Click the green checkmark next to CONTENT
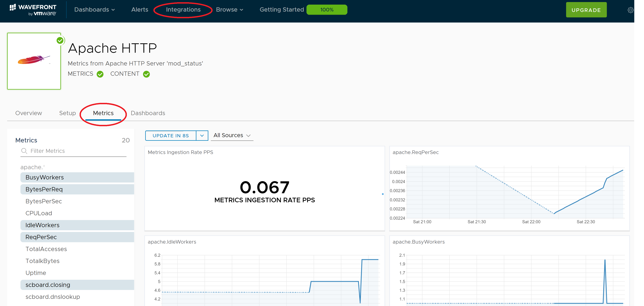This screenshot has height=306, width=644. (x=146, y=74)
